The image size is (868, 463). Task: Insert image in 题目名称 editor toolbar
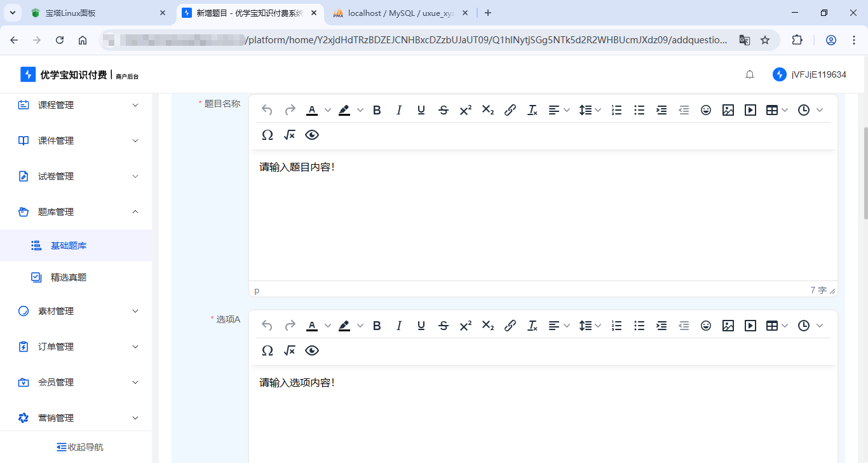click(x=728, y=110)
